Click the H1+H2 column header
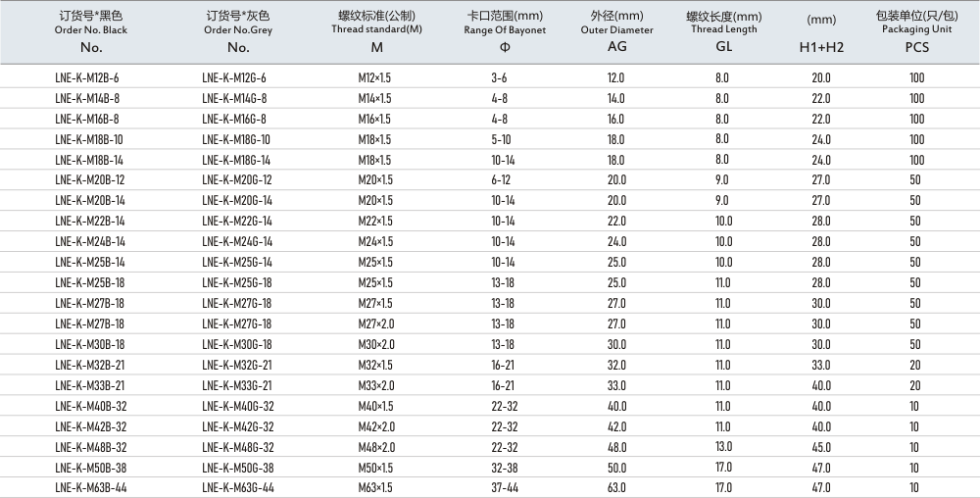The width and height of the screenshot is (980, 498). (x=820, y=46)
